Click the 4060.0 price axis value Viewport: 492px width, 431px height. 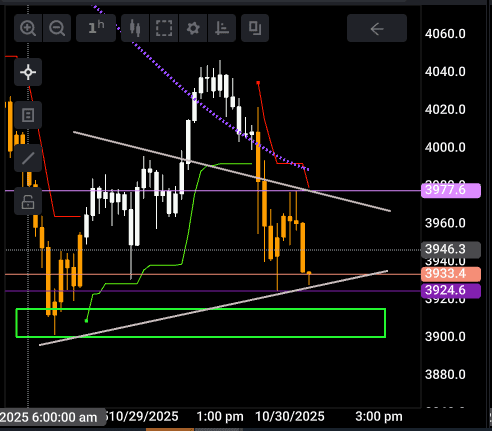445,34
